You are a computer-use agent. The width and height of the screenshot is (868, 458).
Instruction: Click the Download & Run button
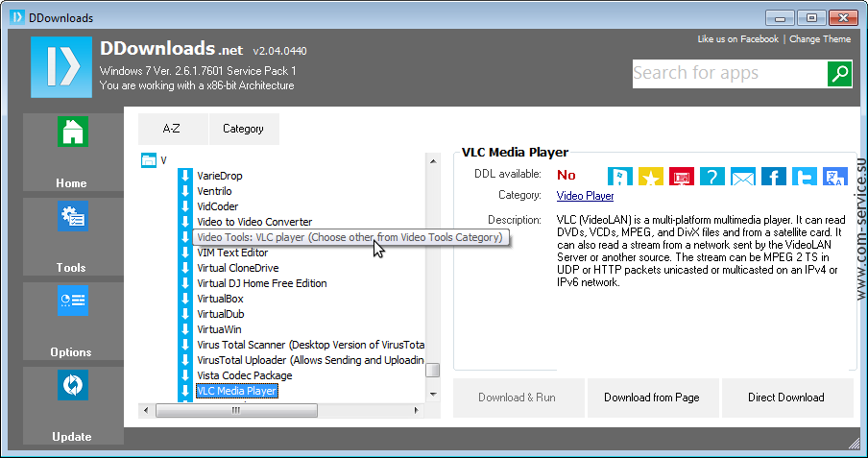pyautogui.click(x=518, y=398)
